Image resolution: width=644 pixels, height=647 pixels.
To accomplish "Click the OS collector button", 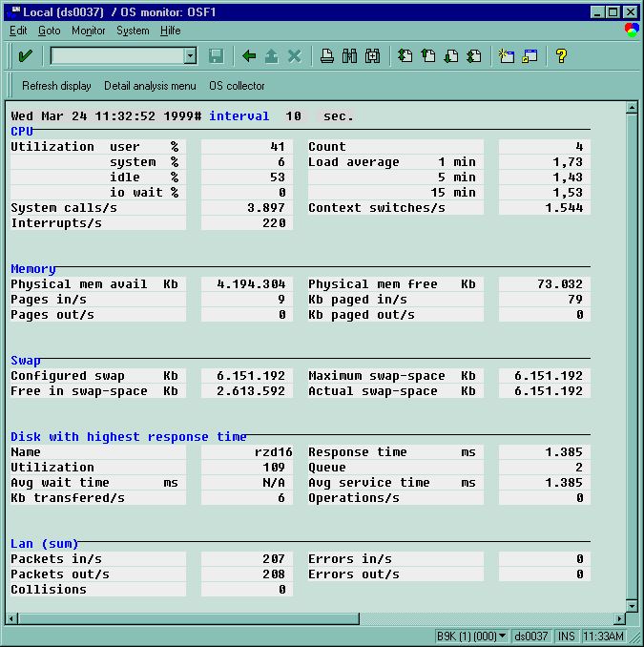I will click(x=237, y=86).
